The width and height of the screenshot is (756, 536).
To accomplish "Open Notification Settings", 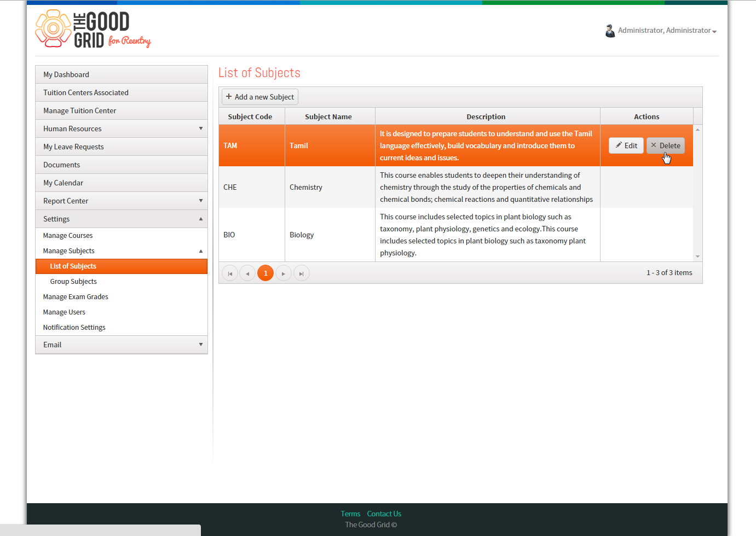I will 122,327.
